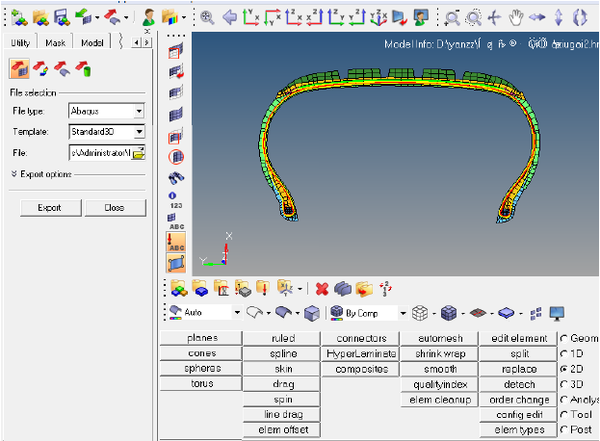Click the browse file folder icon
This screenshot has width=600, height=441.
coord(139,153)
